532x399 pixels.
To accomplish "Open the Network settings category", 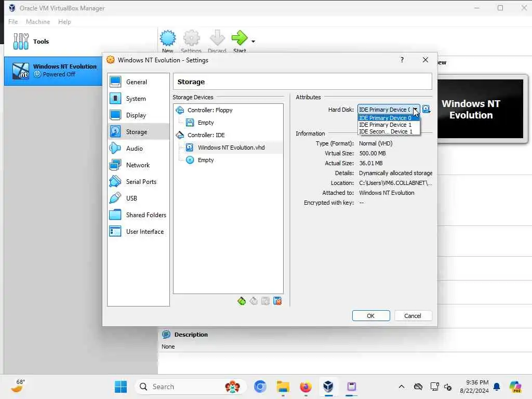I will pyautogui.click(x=138, y=165).
